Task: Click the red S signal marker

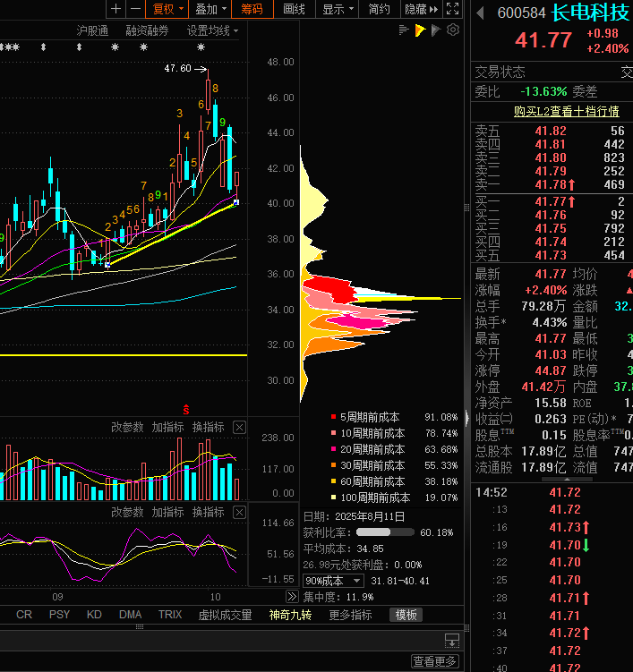Action: pos(185,409)
